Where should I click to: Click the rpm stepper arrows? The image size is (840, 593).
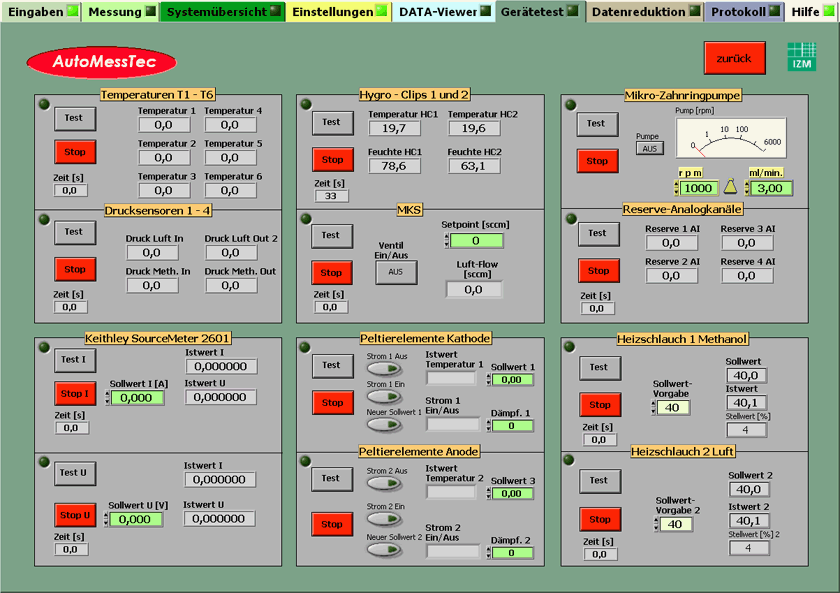coord(676,188)
